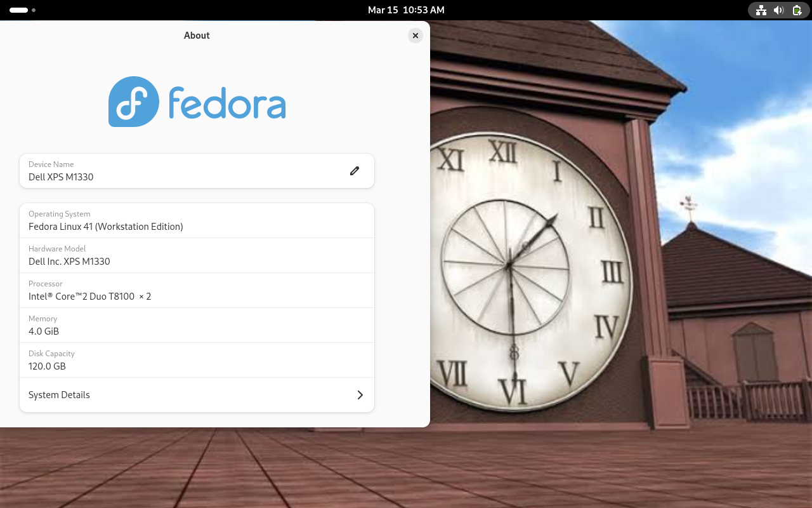The image size is (812, 508).
Task: Edit the device name with pencil icon
Action: click(x=355, y=171)
